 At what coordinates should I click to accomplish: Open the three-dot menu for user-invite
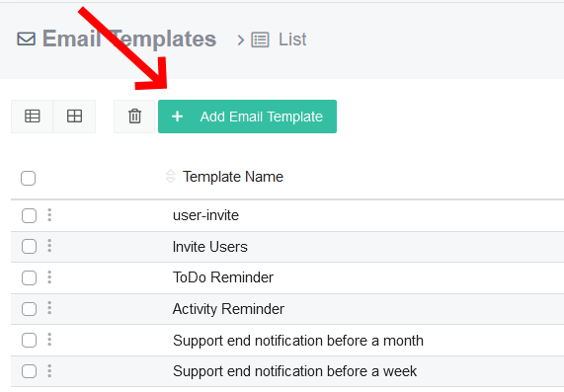point(49,215)
